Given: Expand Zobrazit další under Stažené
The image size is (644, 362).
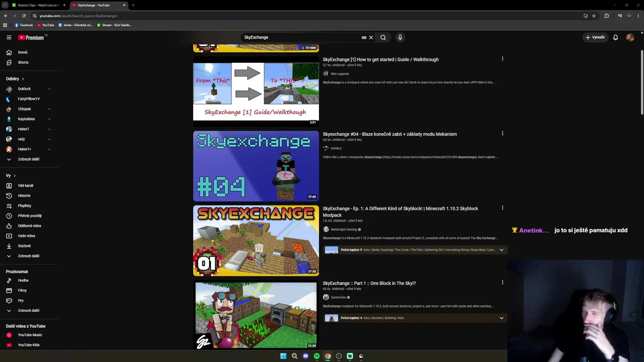Looking at the screenshot, I should 29,256.
